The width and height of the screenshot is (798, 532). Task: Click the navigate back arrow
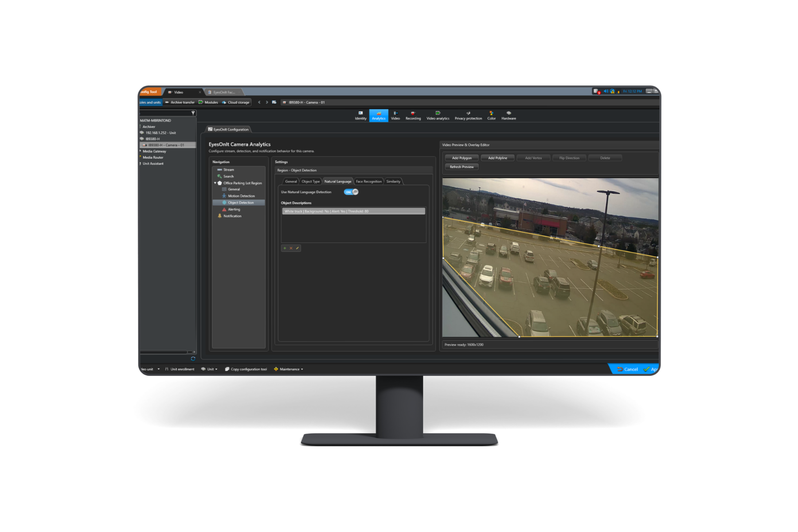point(259,102)
